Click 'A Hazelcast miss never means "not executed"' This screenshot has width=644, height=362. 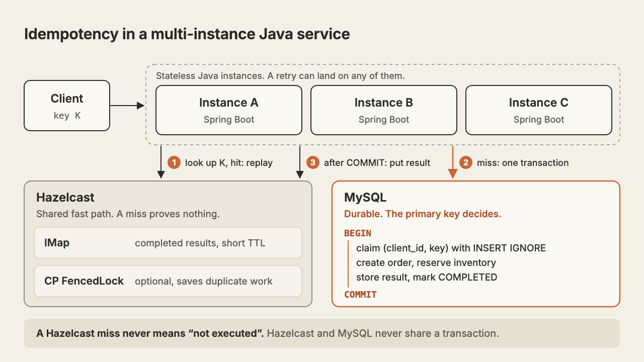150,333
